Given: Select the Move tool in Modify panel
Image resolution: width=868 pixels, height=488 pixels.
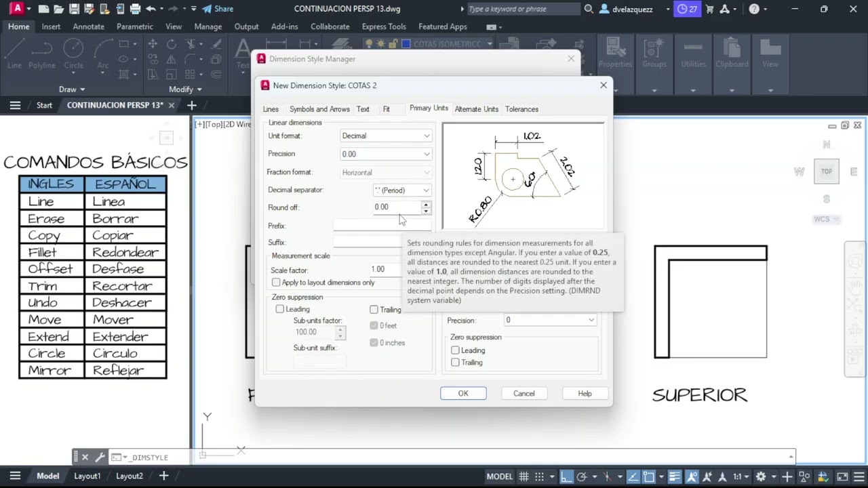Looking at the screenshot, I should coord(153,44).
